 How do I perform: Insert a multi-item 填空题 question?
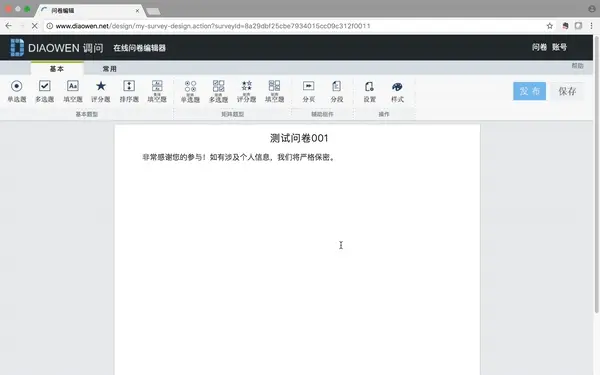pyautogui.click(x=157, y=91)
